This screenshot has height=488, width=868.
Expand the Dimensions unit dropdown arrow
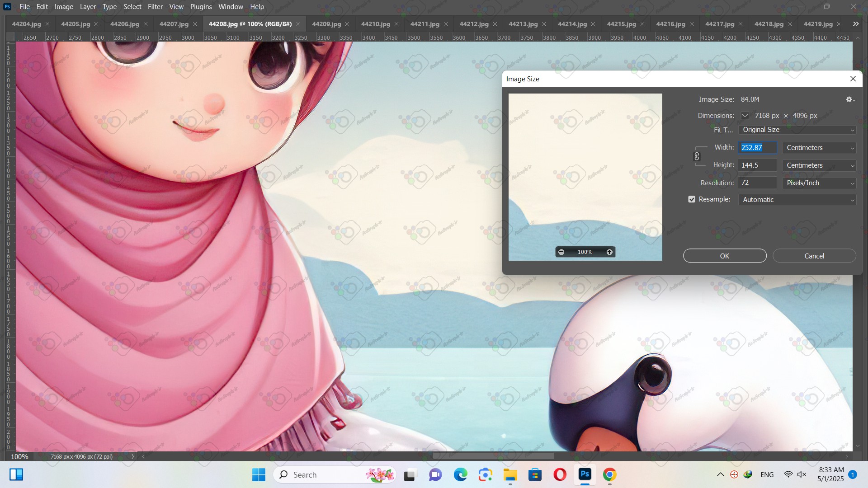[x=745, y=116]
